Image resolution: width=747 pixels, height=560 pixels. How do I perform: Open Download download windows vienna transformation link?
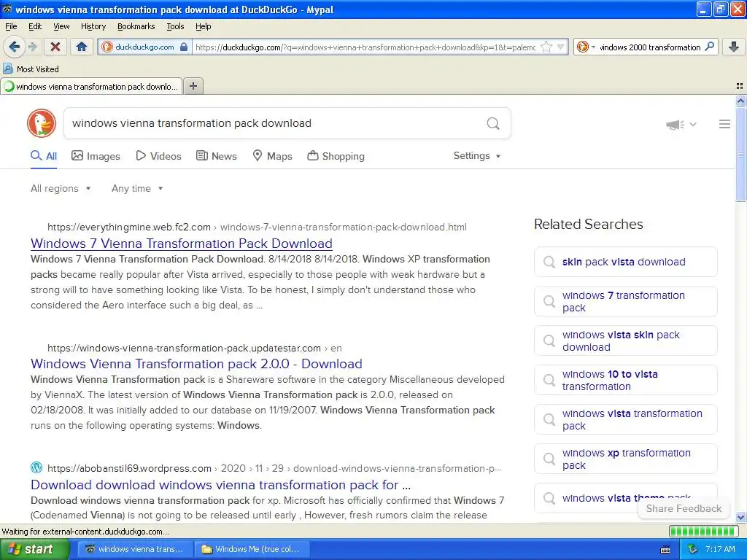coord(220,485)
